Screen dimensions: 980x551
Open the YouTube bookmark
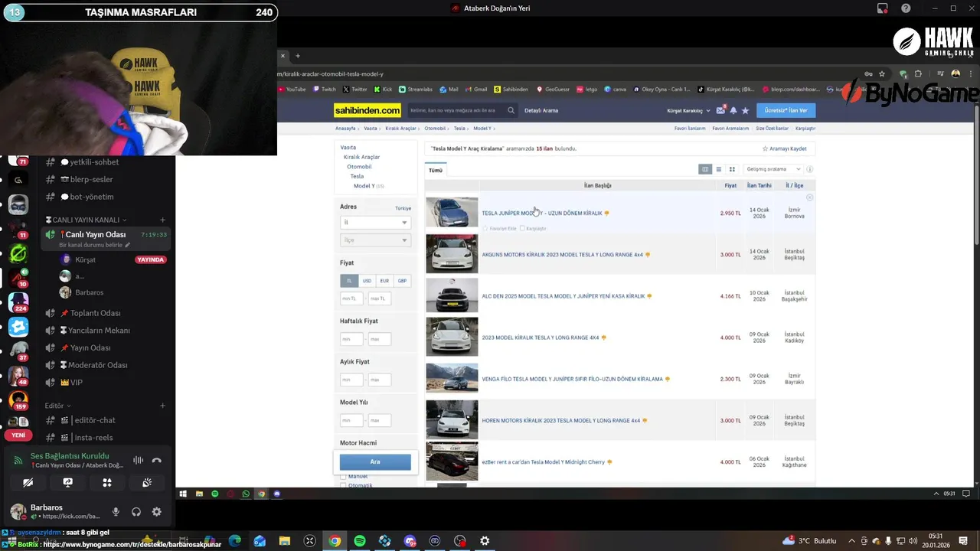tap(292, 90)
